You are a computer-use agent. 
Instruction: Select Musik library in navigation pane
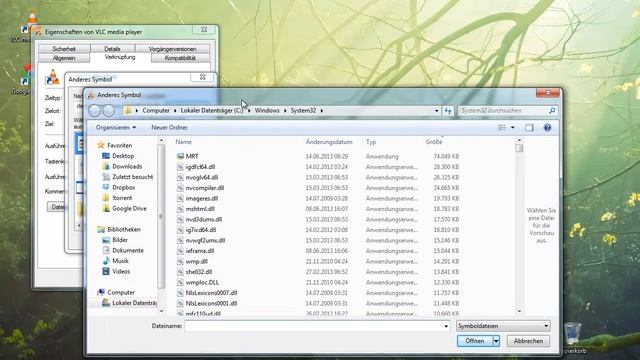coord(120,261)
